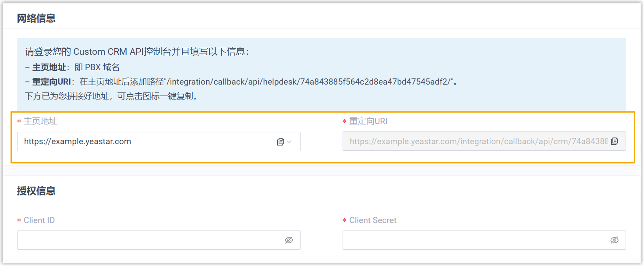Click the 主页地址 label above the address field
The height and width of the screenshot is (266, 644).
tap(40, 121)
